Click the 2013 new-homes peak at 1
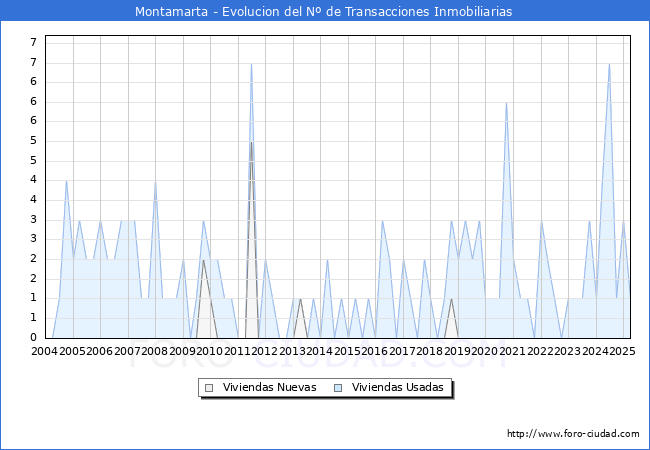This screenshot has width=650, height=450. pos(300,299)
